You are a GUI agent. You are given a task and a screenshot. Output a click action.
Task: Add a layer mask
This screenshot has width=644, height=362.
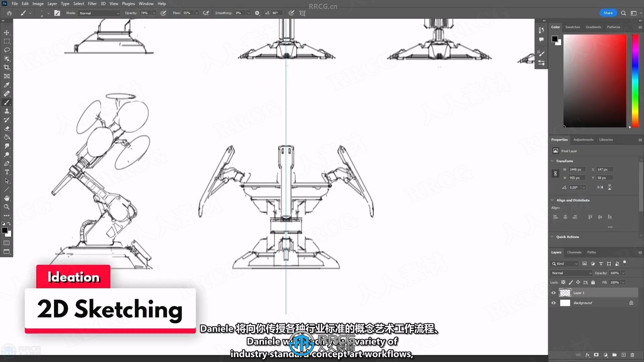[596, 355]
